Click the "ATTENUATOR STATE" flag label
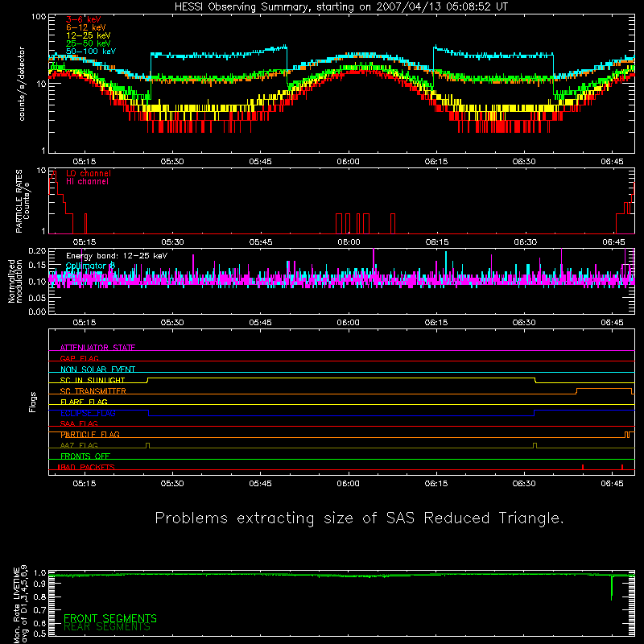The height and width of the screenshot is (644, 644). tap(97, 348)
